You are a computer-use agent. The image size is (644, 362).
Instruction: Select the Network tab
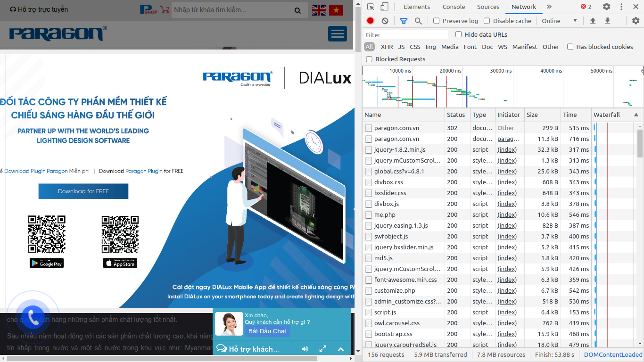pos(524,7)
